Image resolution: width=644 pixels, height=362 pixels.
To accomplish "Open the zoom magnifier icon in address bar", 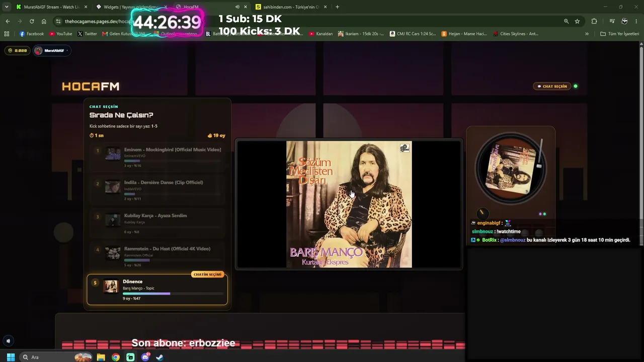I will coord(566,21).
